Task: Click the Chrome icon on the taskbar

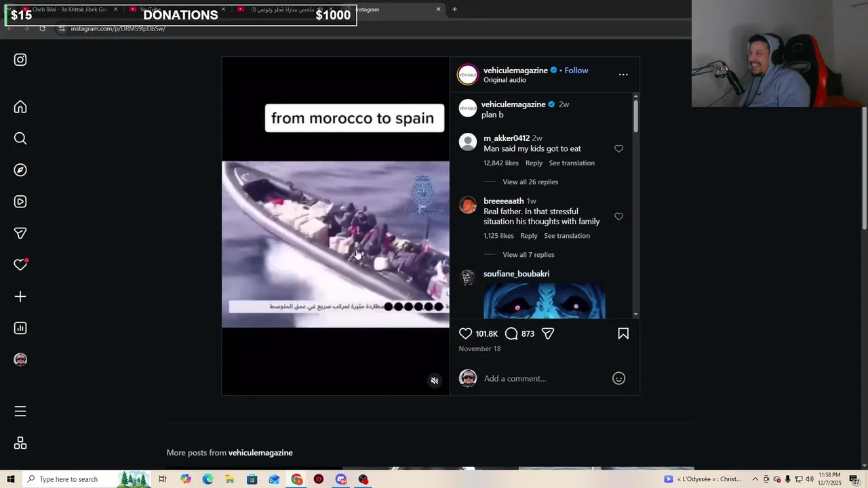Action: (297, 479)
